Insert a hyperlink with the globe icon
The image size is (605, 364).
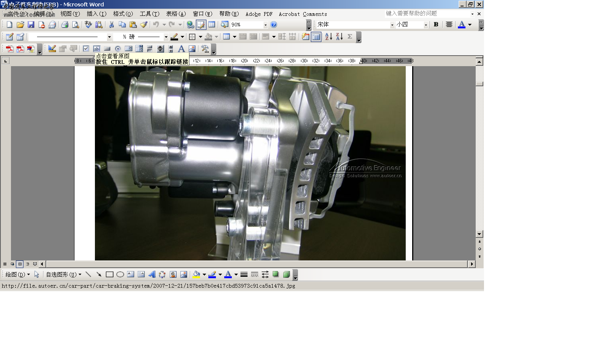coord(191,25)
